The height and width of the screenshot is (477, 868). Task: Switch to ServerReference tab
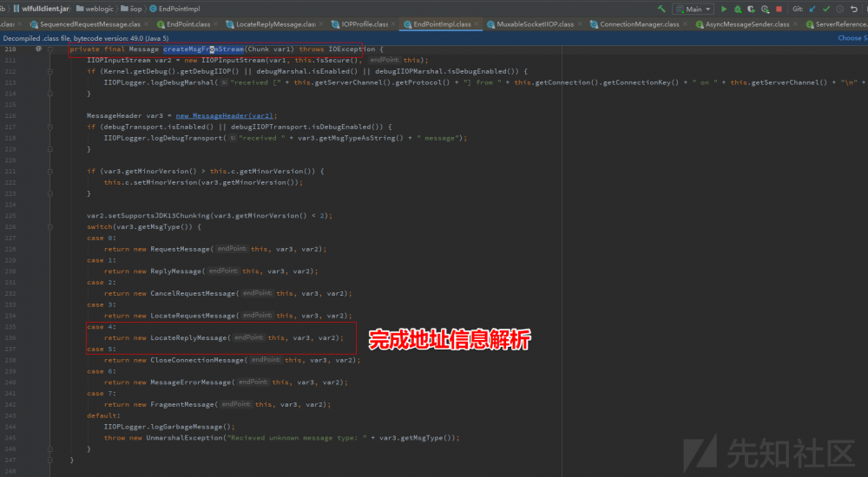pyautogui.click(x=836, y=24)
